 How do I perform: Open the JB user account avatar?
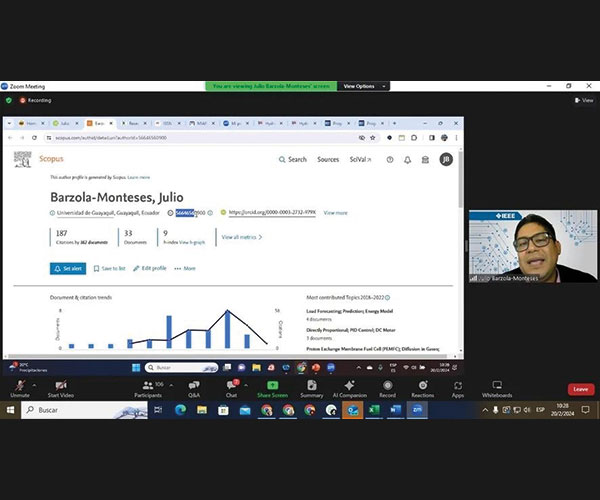pos(446,160)
